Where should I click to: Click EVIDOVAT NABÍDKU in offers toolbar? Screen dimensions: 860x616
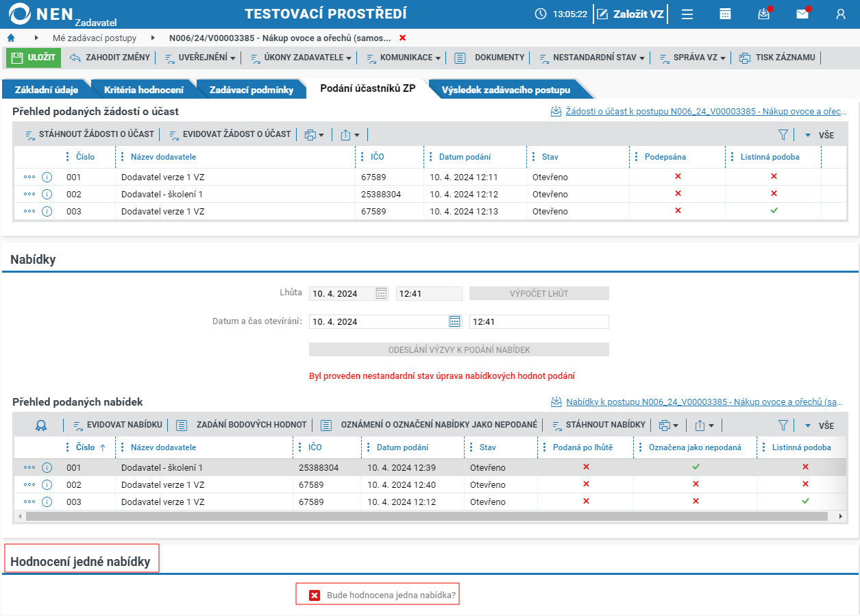point(117,425)
